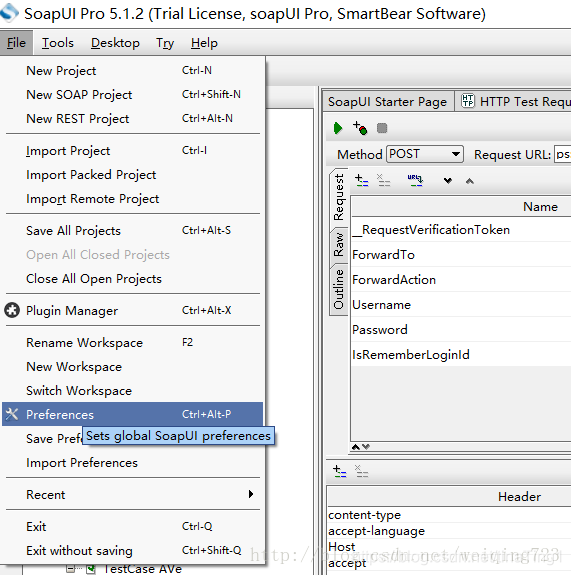Viewport: 571px width, 575px height.
Task: Click the add parameter icon above Name table
Action: [x=362, y=180]
